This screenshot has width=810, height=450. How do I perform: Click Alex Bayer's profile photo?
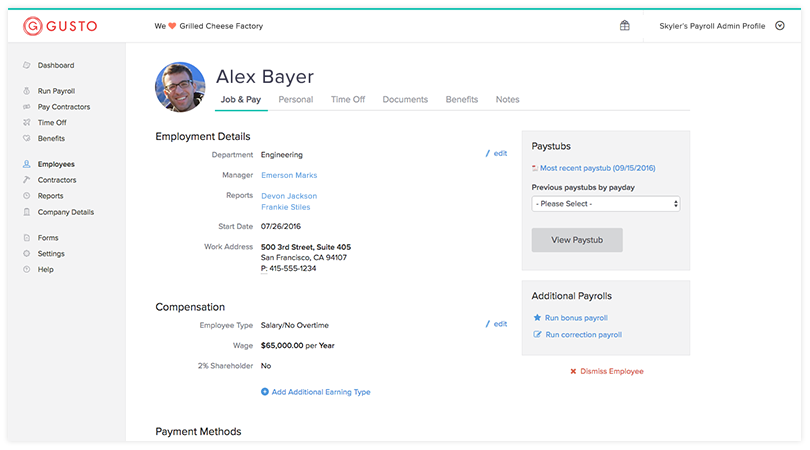point(180,88)
